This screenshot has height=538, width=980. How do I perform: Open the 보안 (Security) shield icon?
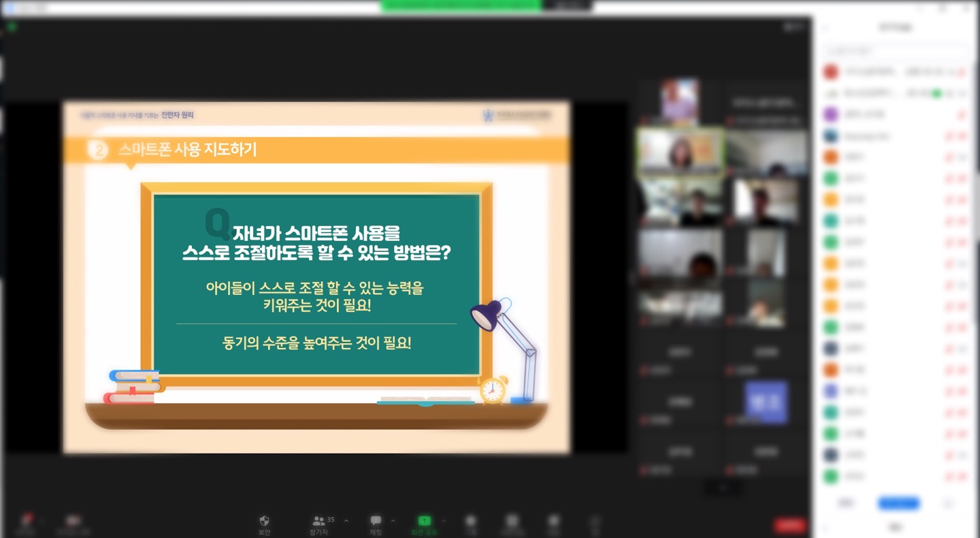(x=265, y=521)
